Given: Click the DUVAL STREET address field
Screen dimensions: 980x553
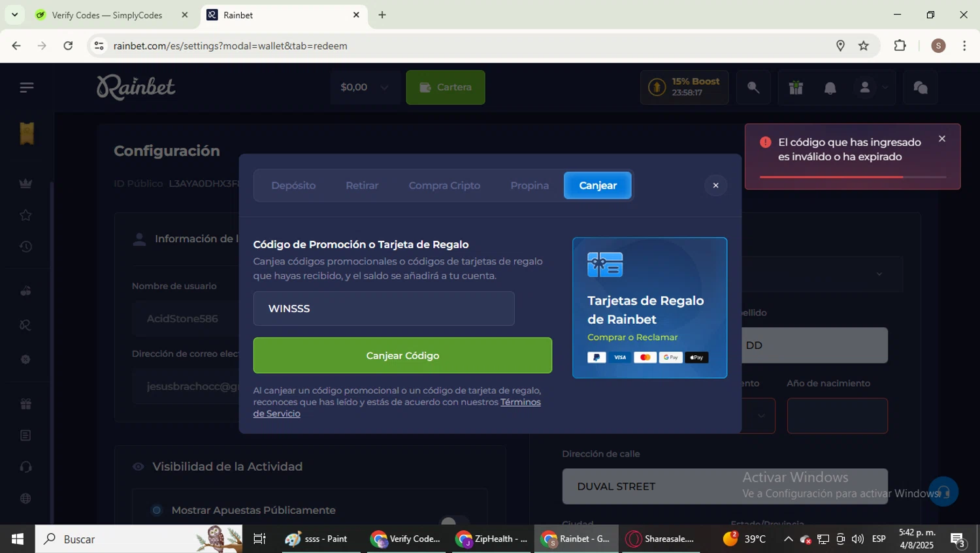Looking at the screenshot, I should coord(725,486).
